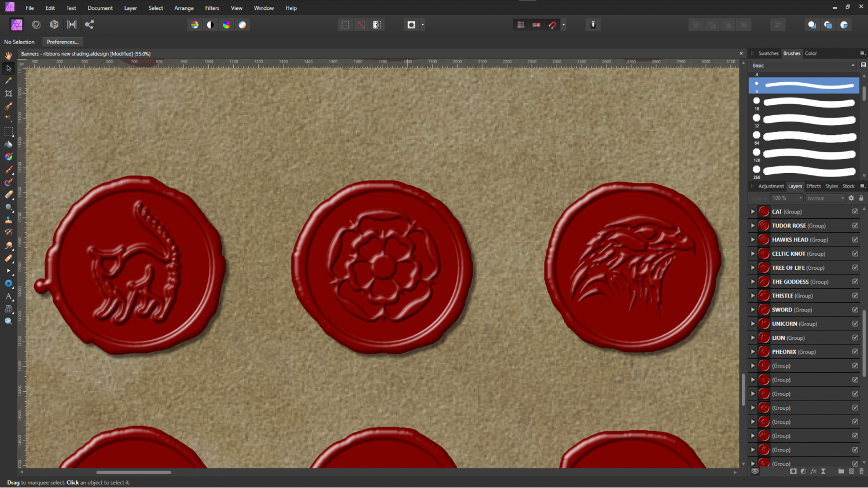
Task: Switch to the Effects tab
Action: (814, 186)
